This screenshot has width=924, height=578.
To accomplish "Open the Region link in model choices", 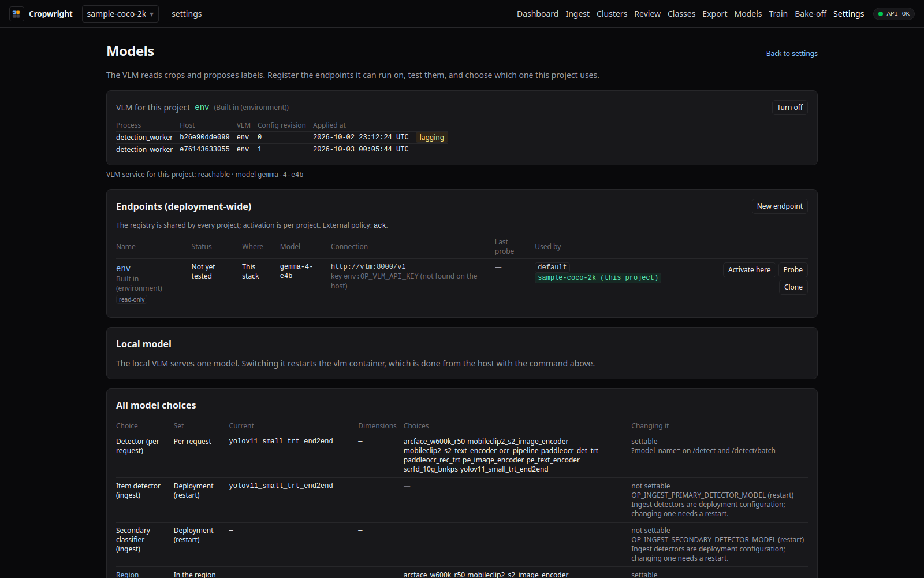I will tap(127, 575).
